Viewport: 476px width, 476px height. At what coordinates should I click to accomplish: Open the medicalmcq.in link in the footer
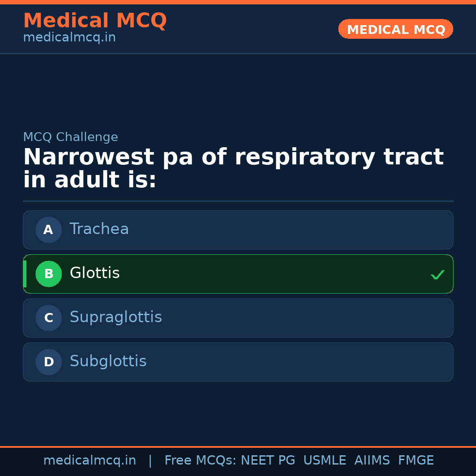[x=89, y=461]
